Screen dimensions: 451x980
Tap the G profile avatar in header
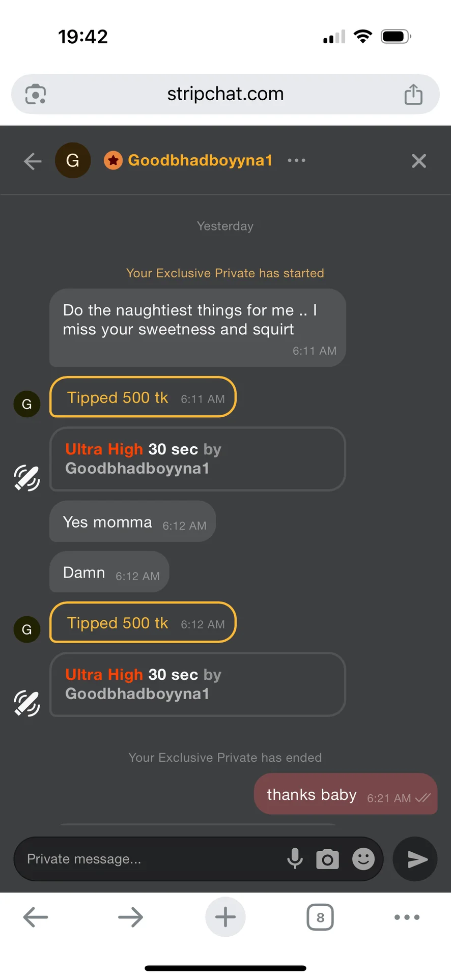(73, 160)
